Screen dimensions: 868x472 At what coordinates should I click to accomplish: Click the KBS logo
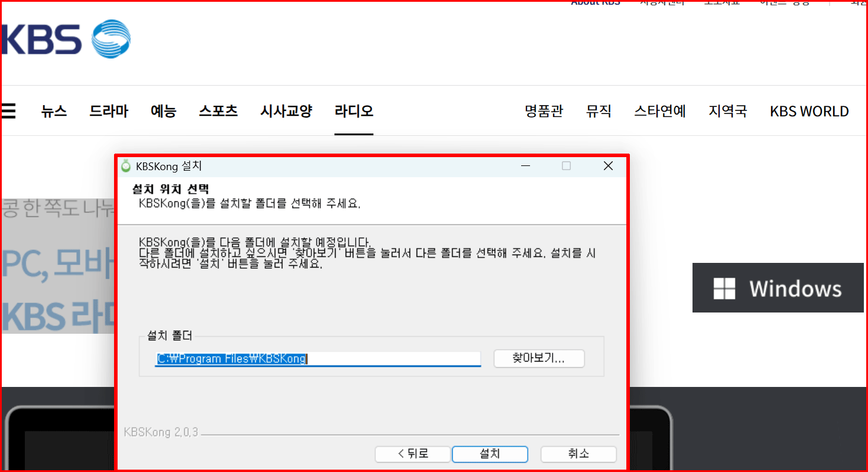(66, 40)
